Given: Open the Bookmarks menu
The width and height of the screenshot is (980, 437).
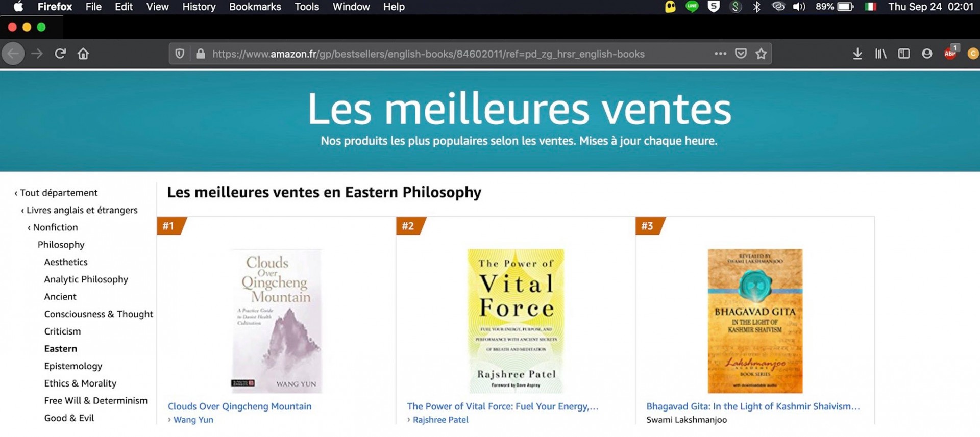Looking at the screenshot, I should (255, 7).
